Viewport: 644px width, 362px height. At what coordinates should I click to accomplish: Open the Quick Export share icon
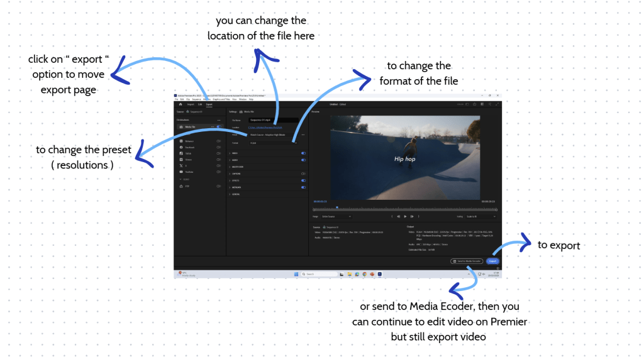click(x=474, y=104)
